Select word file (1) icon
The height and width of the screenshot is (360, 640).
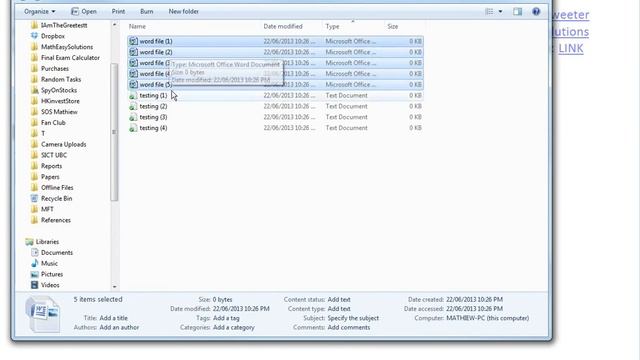point(133,41)
